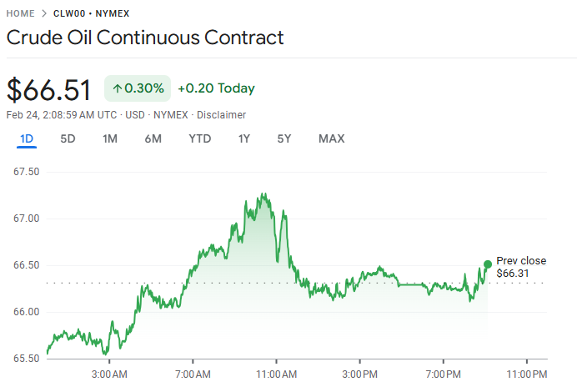Switch to the 5D chart range

[x=68, y=138]
